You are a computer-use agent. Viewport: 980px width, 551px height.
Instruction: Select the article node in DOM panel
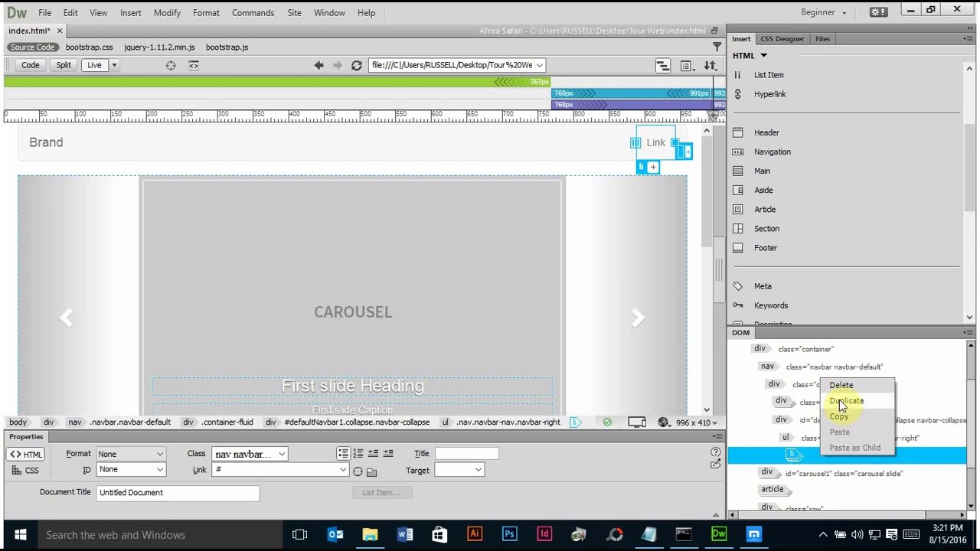(x=773, y=490)
